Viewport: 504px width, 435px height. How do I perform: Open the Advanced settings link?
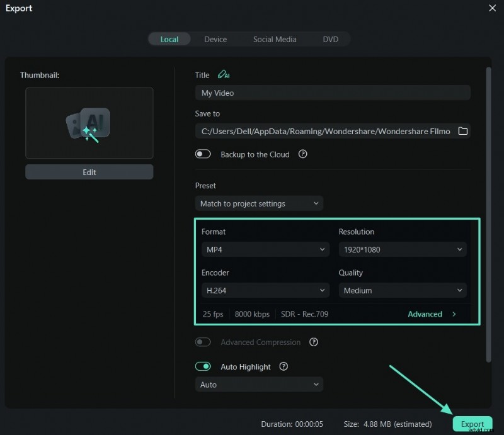[432, 314]
